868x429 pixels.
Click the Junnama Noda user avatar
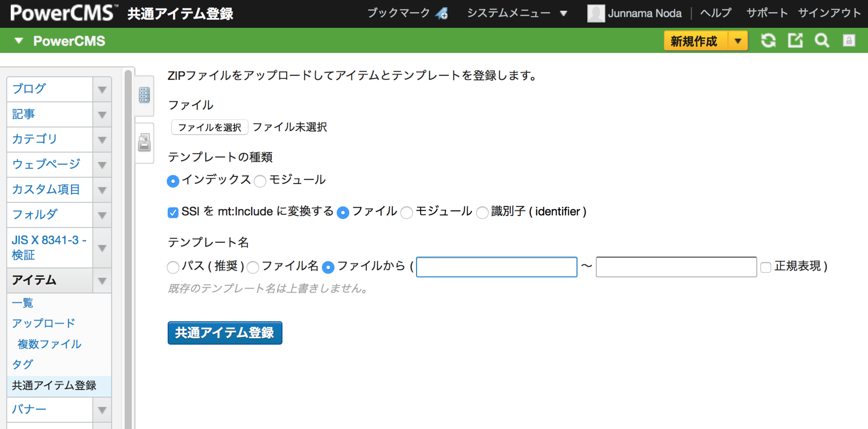coord(596,13)
